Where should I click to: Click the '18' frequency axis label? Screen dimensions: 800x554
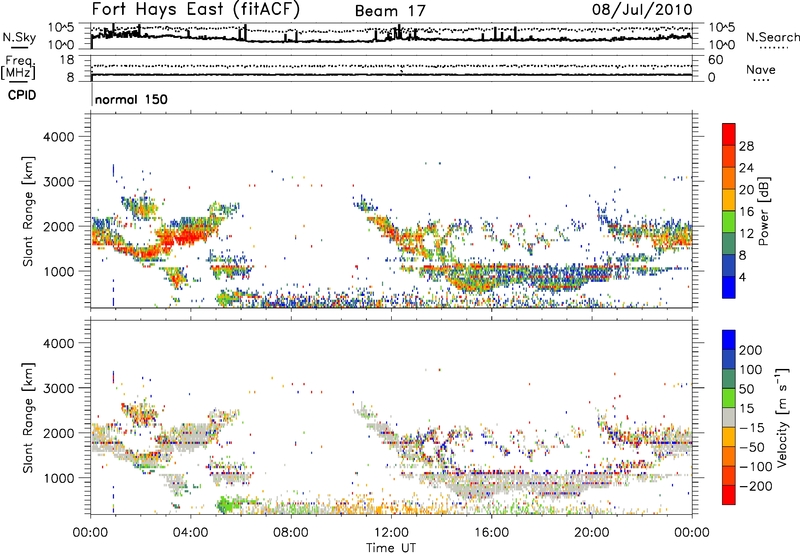point(66,60)
